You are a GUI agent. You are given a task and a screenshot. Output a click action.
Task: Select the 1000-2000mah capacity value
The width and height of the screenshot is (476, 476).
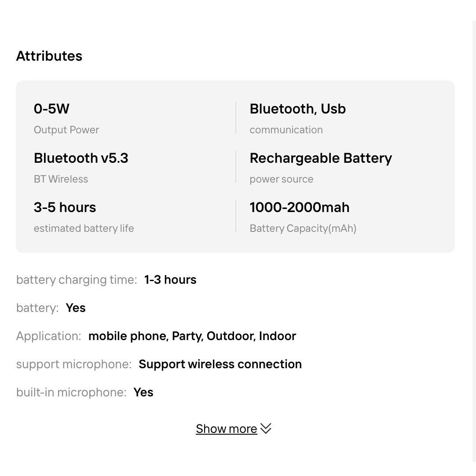click(299, 207)
